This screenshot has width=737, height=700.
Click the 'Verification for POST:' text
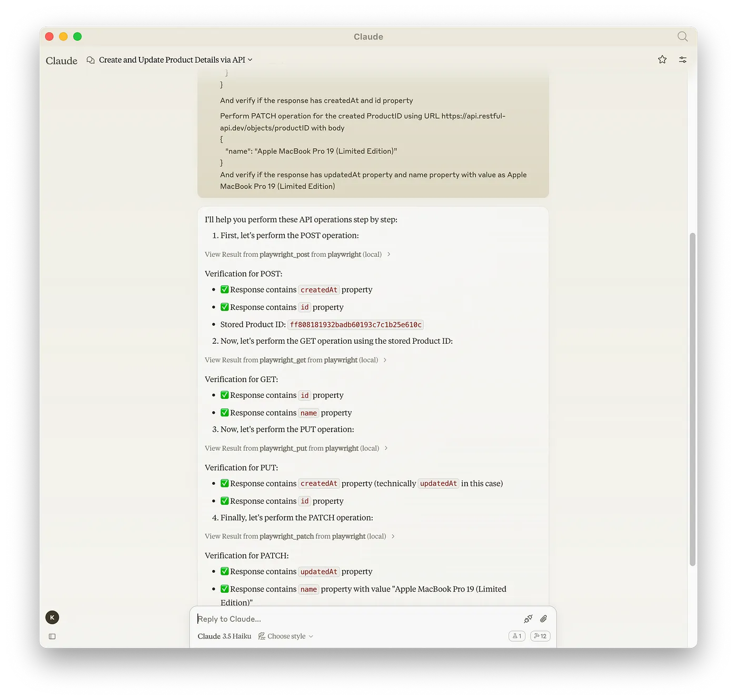pos(243,274)
